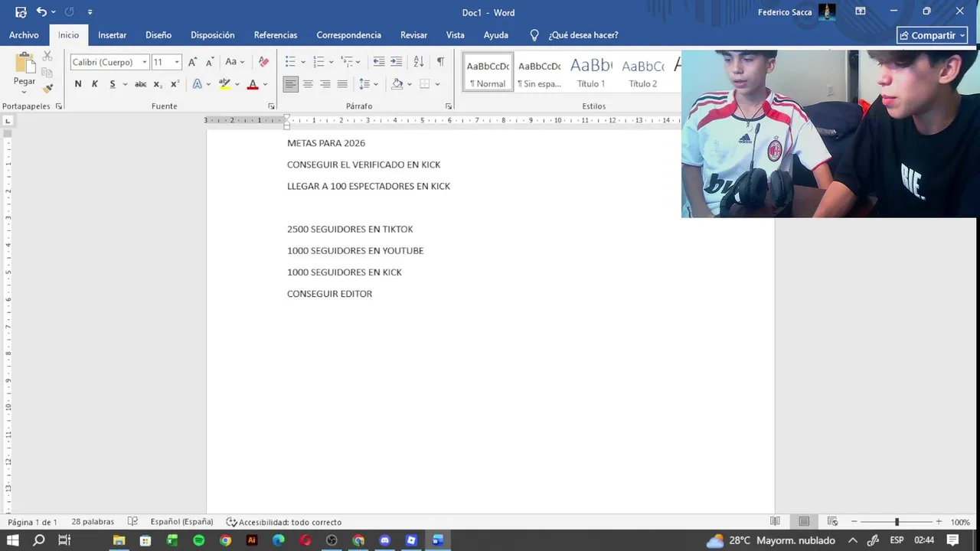Apply the red font color
The image size is (980, 551).
[253, 84]
